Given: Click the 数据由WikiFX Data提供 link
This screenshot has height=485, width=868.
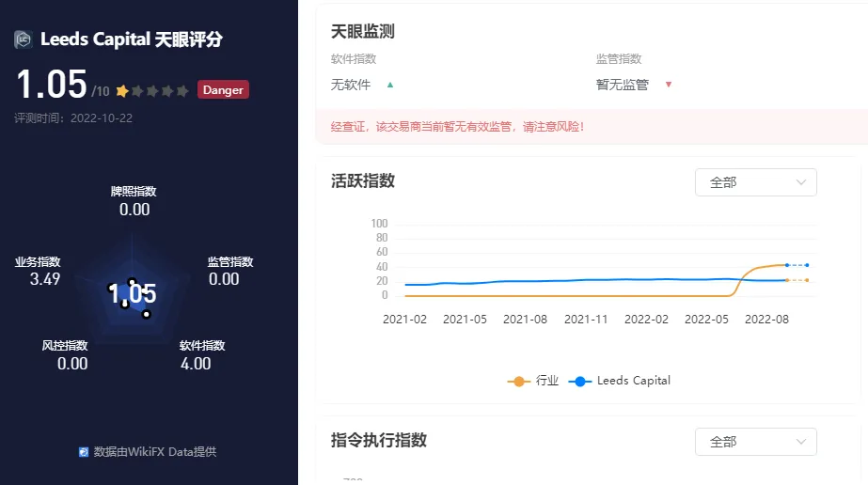Looking at the screenshot, I should point(154,452).
